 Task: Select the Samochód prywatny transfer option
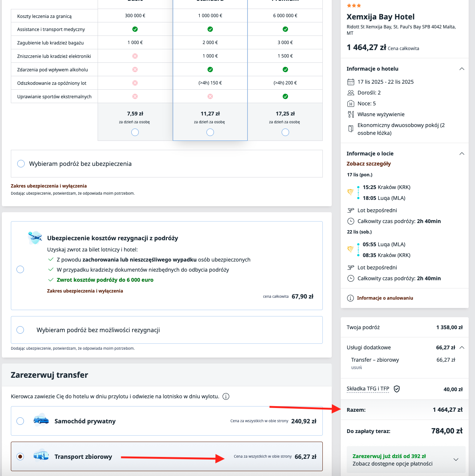click(x=20, y=421)
